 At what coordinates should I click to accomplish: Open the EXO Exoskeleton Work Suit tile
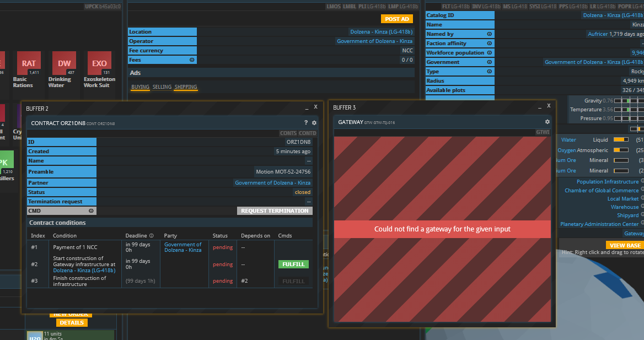click(99, 63)
